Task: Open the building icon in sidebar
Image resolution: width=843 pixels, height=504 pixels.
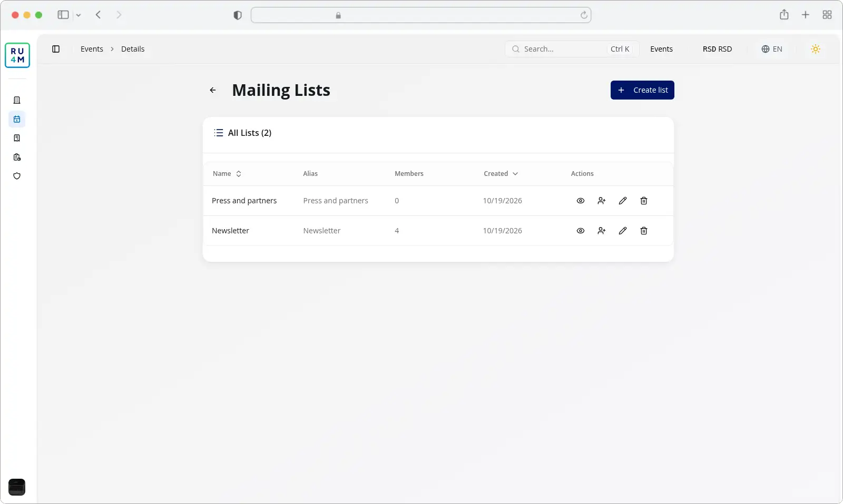Action: tap(17, 100)
